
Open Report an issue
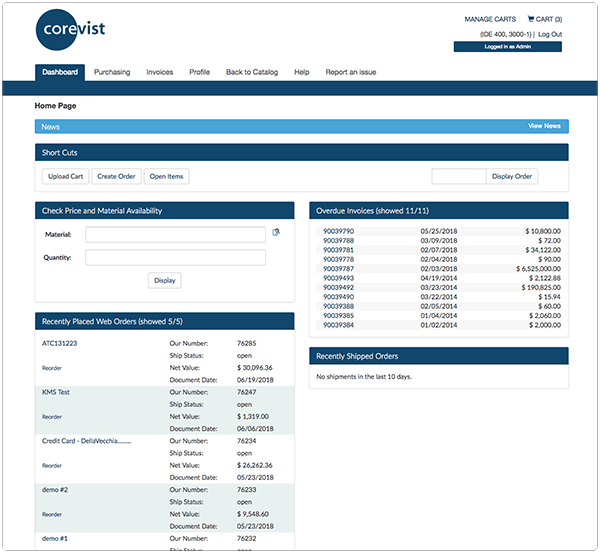(x=351, y=72)
